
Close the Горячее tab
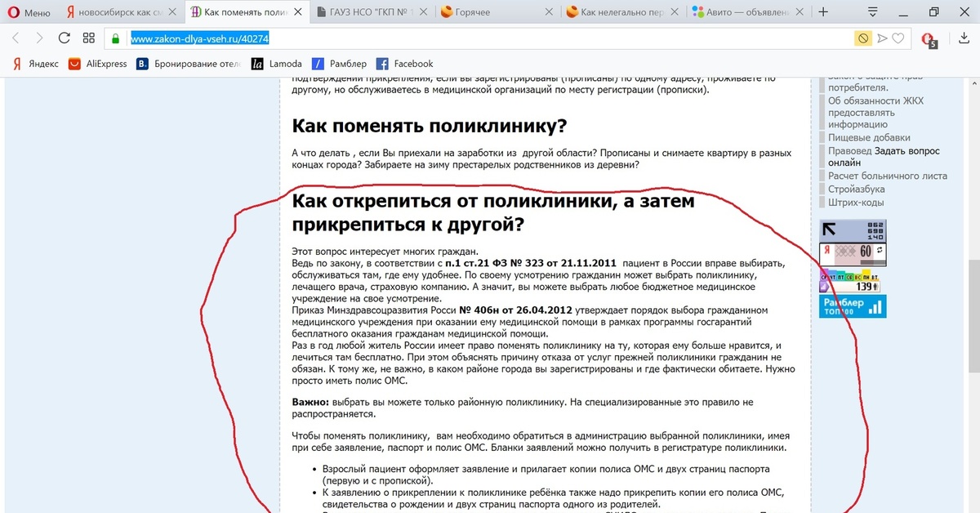pyautogui.click(x=547, y=13)
